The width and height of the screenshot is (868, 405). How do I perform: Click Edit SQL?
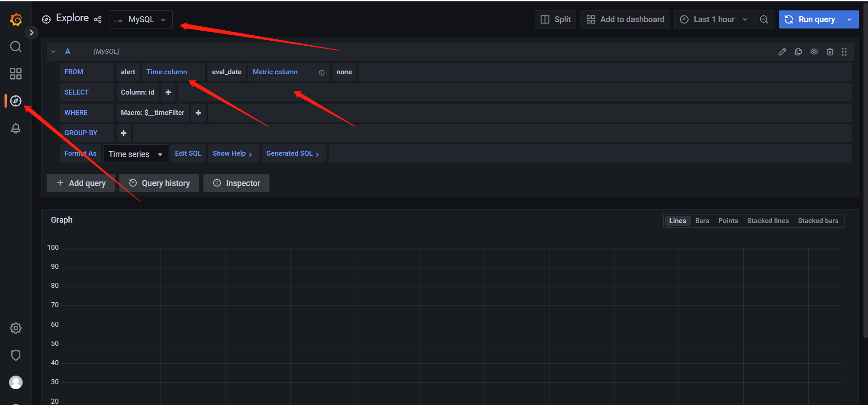[x=188, y=153]
